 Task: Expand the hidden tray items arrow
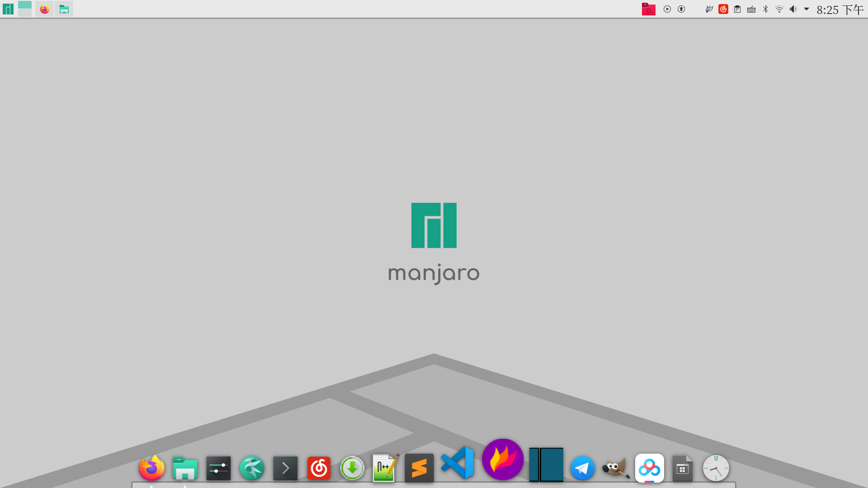[x=807, y=9]
